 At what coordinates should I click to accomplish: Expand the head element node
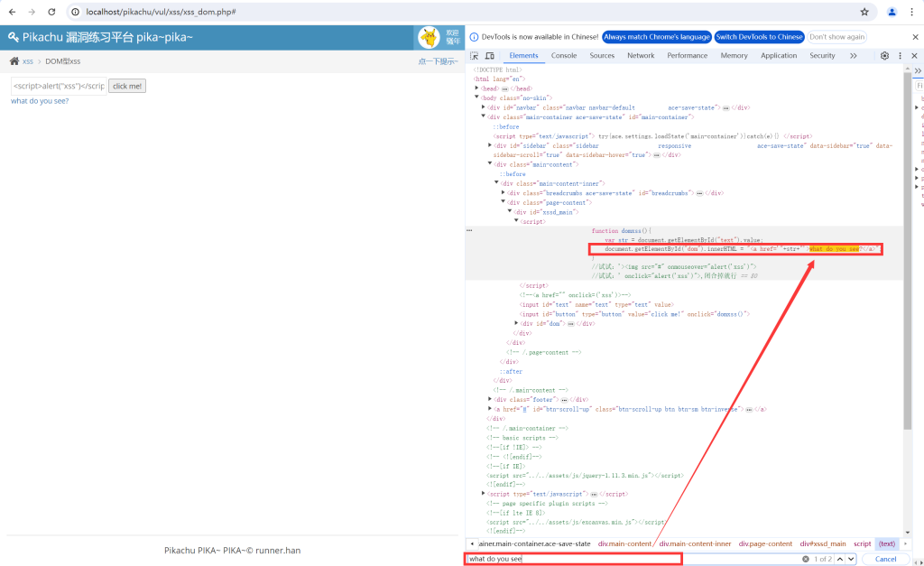[476, 88]
